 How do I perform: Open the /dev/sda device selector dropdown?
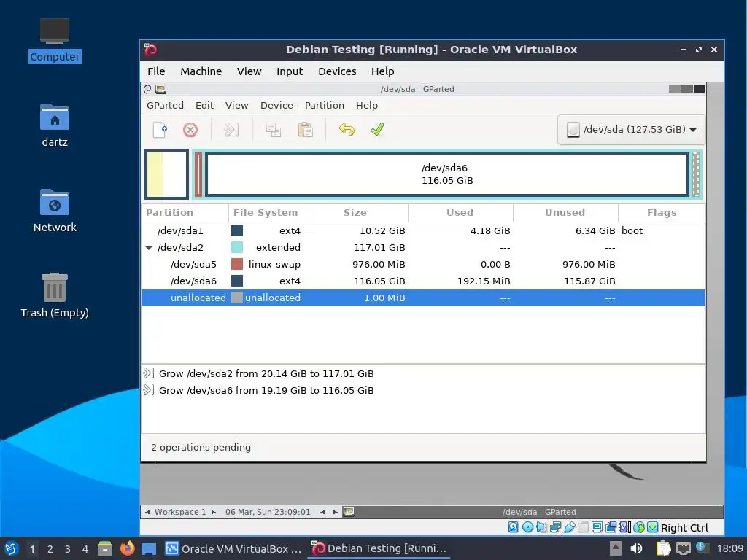click(x=632, y=130)
